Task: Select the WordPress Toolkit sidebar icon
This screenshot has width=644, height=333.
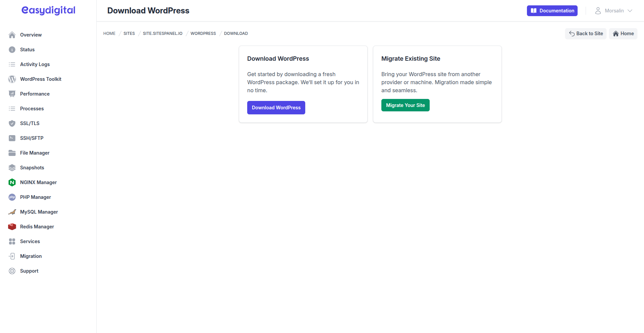Action: click(12, 79)
